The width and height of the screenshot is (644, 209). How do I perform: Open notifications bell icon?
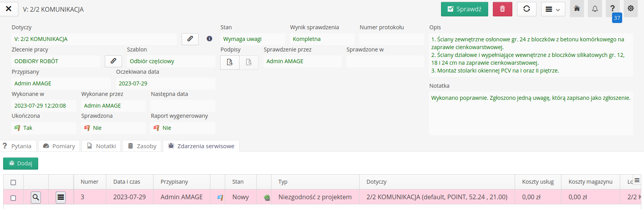[595, 9]
